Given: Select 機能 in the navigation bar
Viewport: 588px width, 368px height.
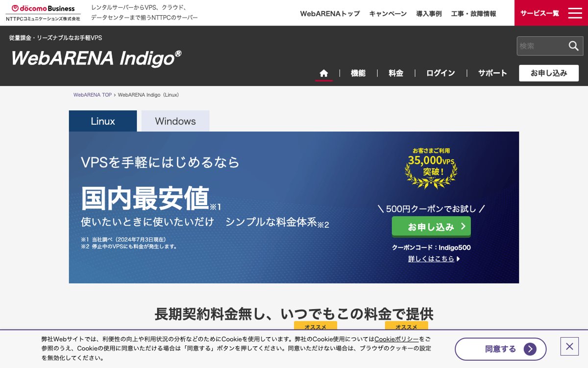Looking at the screenshot, I should (358, 73).
